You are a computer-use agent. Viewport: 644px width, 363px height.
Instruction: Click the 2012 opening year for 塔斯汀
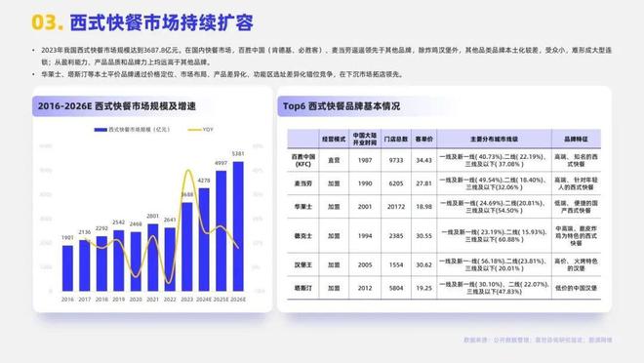click(365, 288)
